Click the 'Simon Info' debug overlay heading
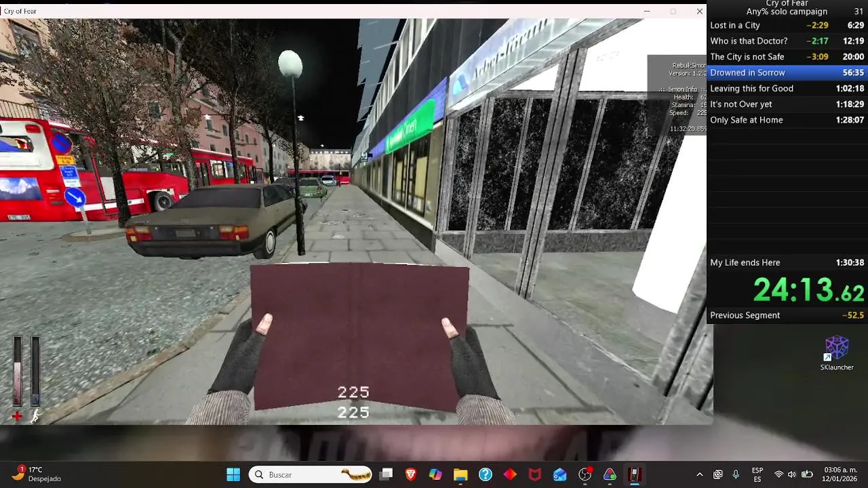Image resolution: width=868 pixels, height=488 pixels. [x=683, y=89]
